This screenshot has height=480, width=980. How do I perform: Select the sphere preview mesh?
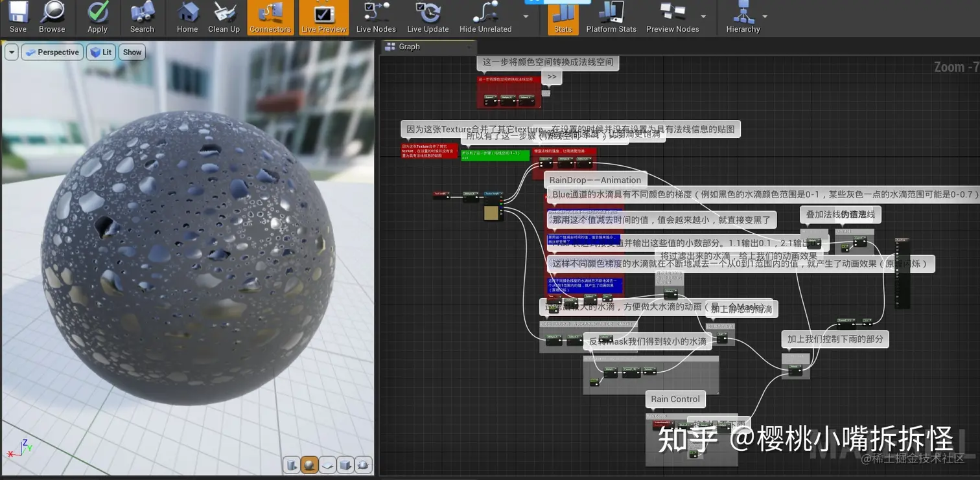(x=310, y=464)
